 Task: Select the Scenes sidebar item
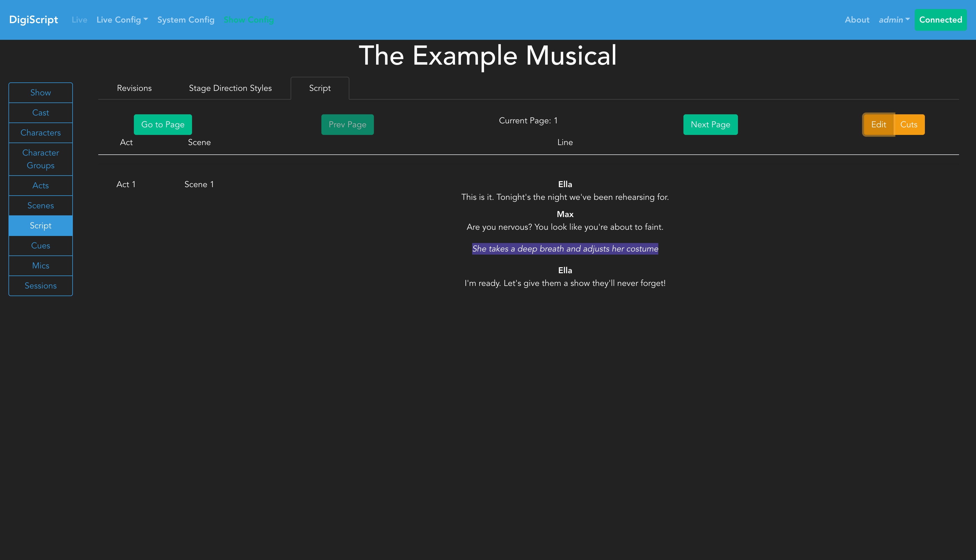40,205
